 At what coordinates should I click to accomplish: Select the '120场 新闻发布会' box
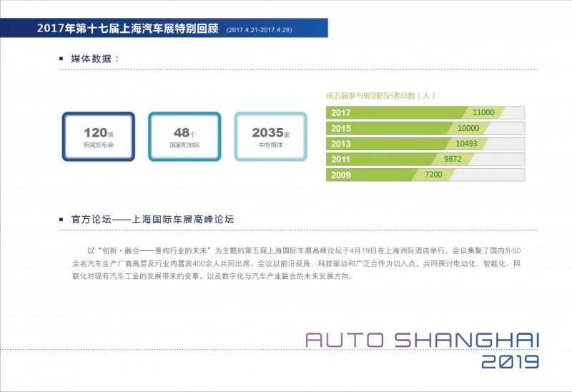(99, 137)
